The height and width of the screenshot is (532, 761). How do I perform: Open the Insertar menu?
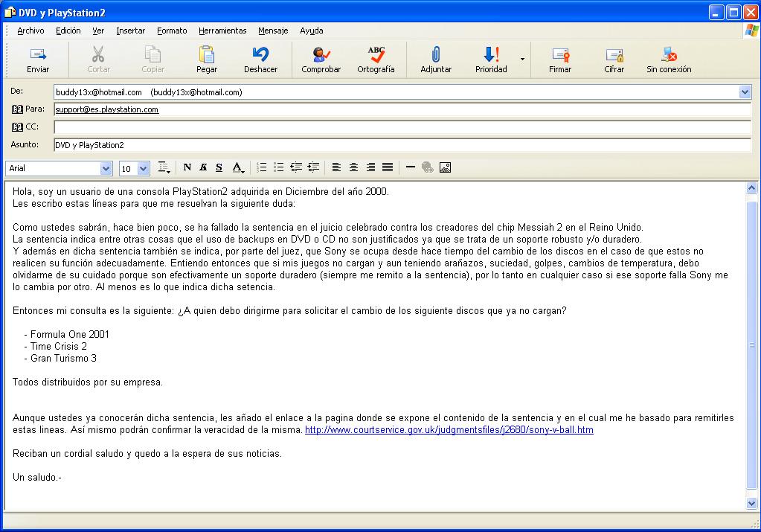tap(131, 31)
